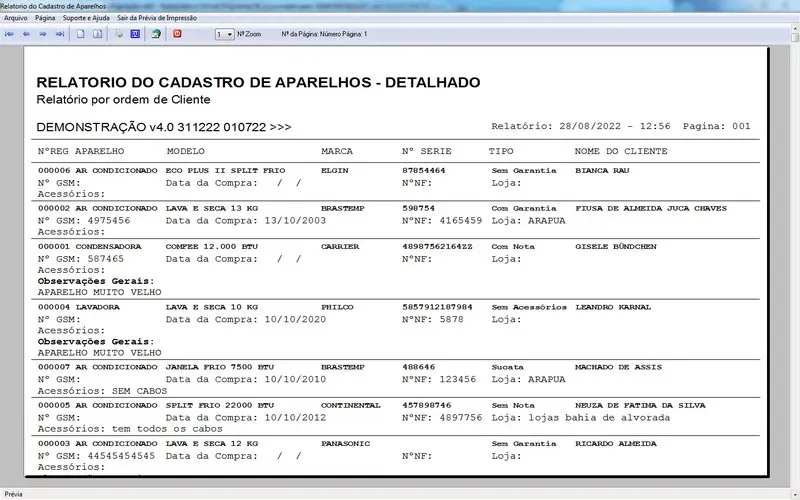Click the Word export icon
The image size is (800, 500).
pyautogui.click(x=135, y=34)
